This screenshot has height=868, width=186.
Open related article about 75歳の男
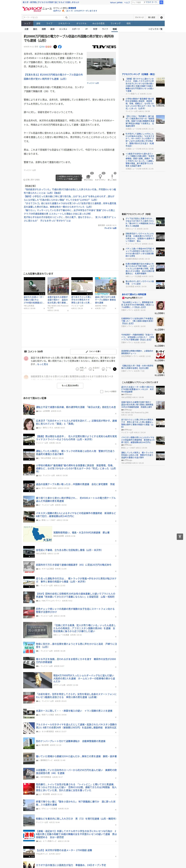(x=70, y=191)
